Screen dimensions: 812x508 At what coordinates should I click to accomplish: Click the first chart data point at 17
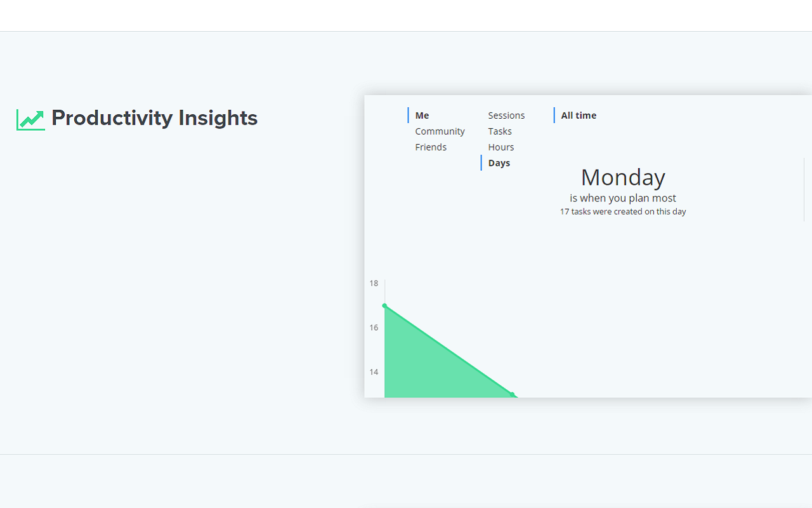[x=384, y=305]
